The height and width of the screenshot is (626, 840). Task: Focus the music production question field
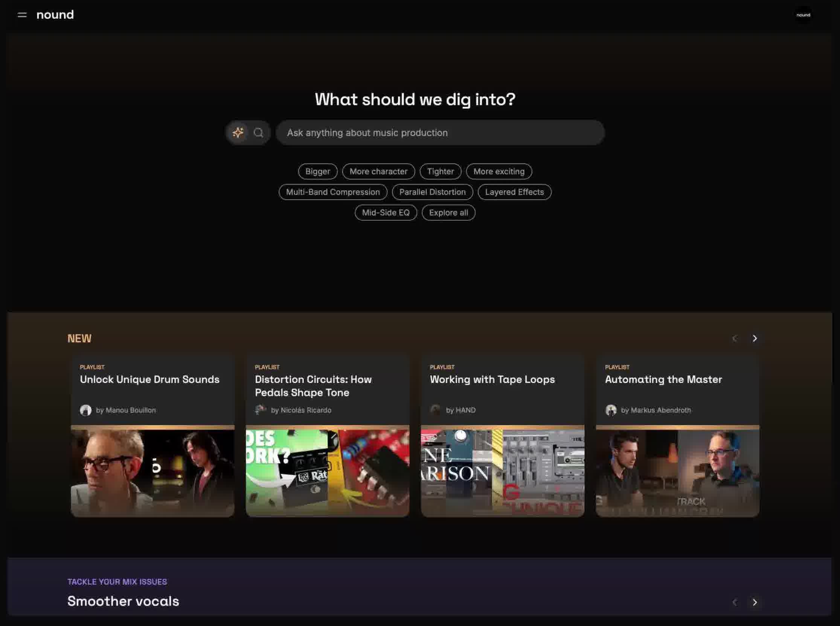[440, 133]
